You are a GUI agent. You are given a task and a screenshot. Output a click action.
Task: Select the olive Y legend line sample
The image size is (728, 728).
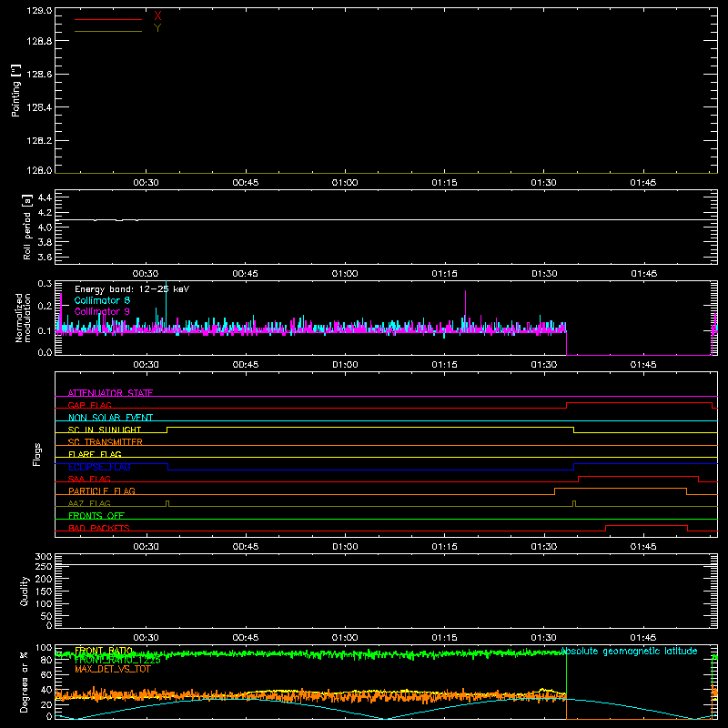click(x=108, y=31)
